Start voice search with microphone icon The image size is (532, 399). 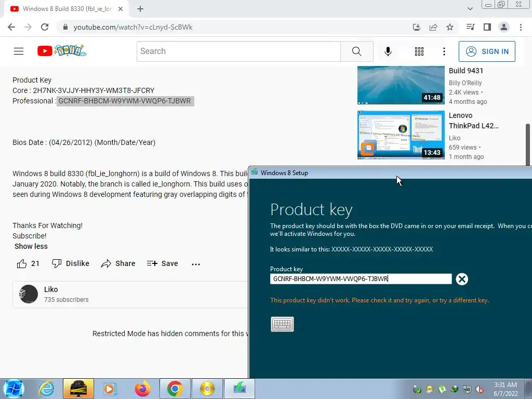pyautogui.click(x=388, y=51)
